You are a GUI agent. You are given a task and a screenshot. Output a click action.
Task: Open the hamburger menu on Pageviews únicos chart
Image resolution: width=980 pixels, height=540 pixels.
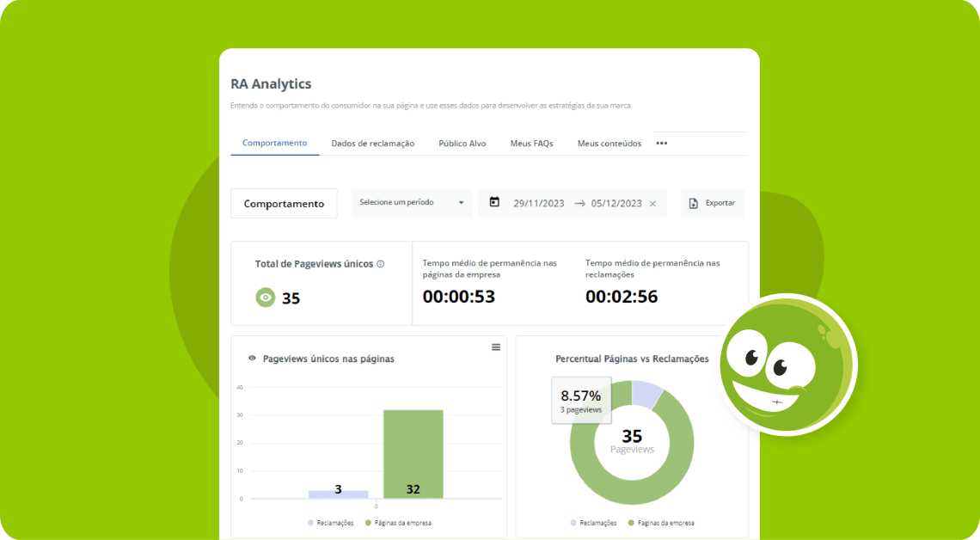coord(496,347)
